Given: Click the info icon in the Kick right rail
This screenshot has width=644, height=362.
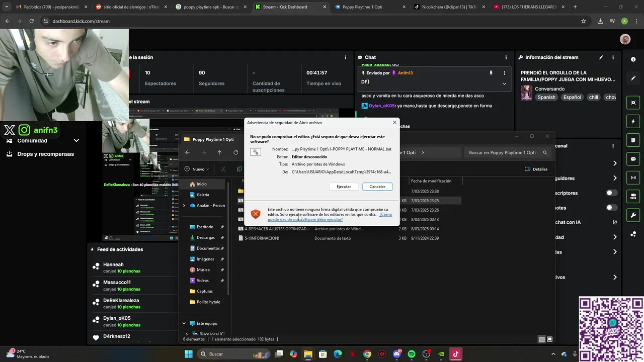Looking at the screenshot, I should (x=633, y=59).
